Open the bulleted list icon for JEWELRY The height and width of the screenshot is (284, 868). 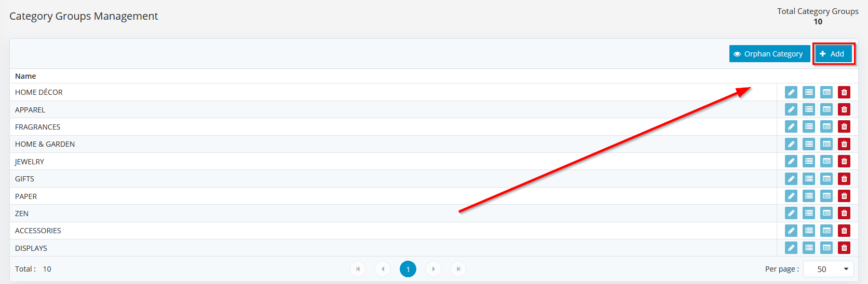(x=809, y=161)
